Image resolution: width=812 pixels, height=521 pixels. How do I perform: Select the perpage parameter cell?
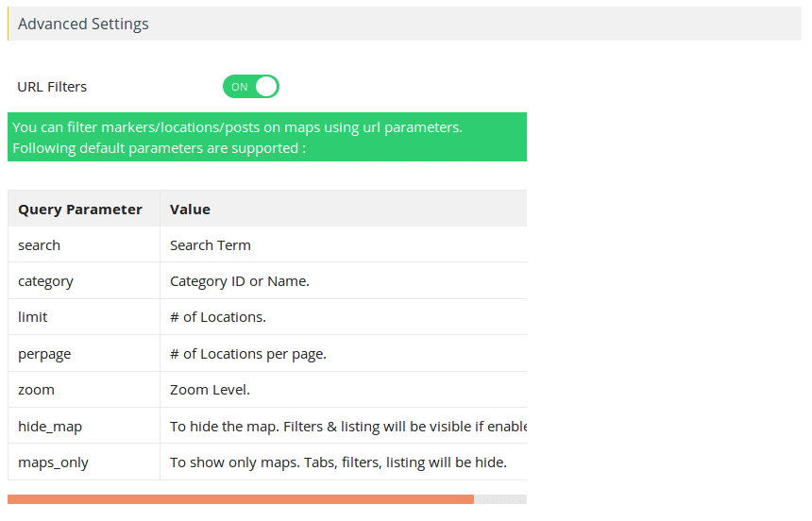coord(84,354)
